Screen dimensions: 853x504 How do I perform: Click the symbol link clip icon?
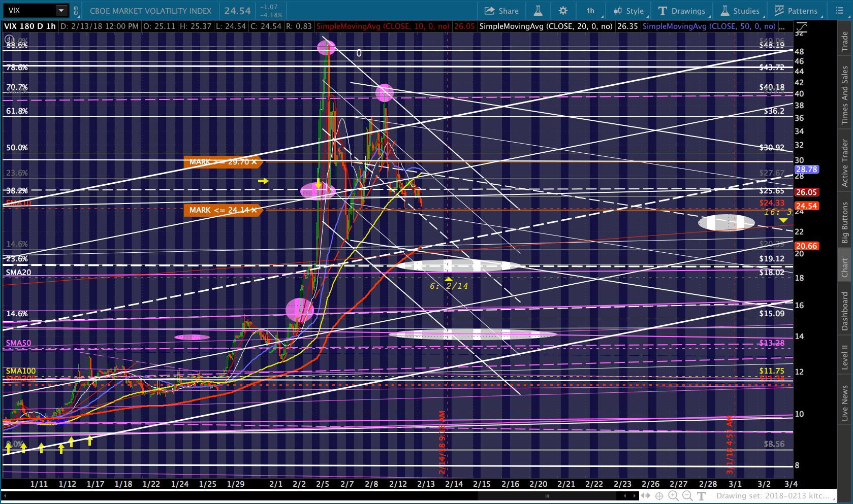[x=76, y=11]
